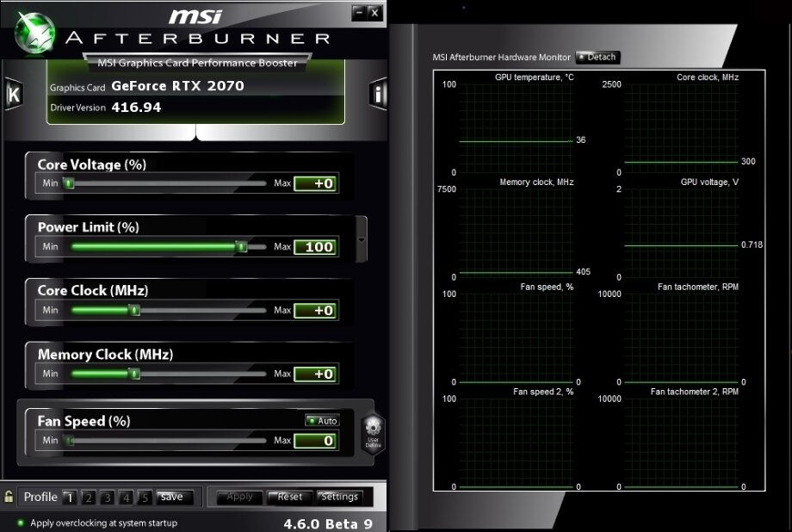Click the 0.718 GPU voltage reading
The width and height of the screenshot is (792, 532).
tap(752, 244)
